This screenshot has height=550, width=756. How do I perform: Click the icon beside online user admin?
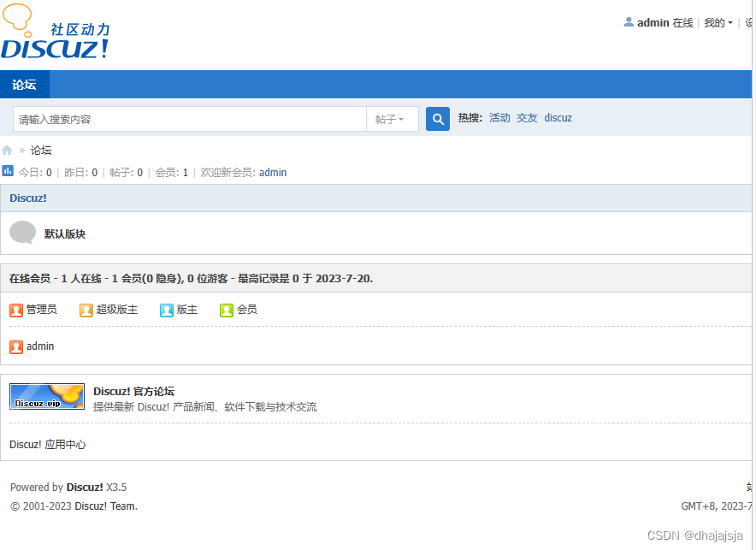(x=16, y=347)
